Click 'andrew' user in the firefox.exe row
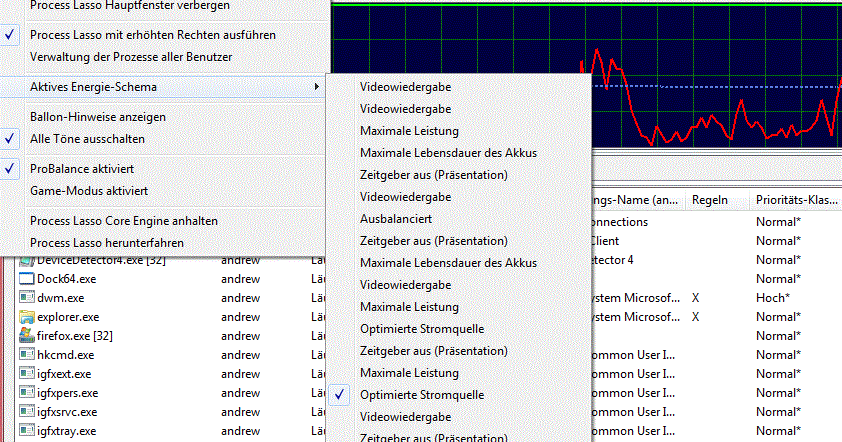The image size is (842, 442). coord(241,336)
